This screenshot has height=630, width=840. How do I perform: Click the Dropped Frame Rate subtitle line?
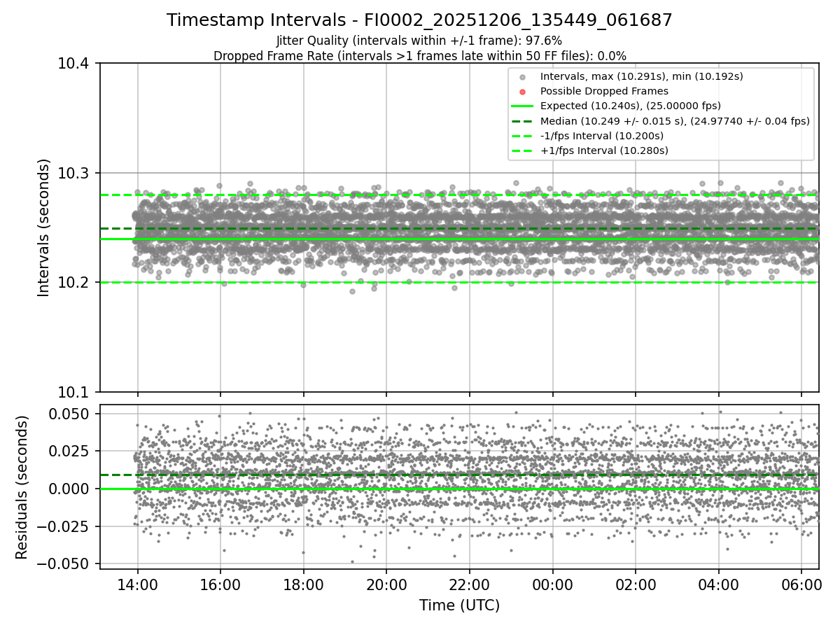pyautogui.click(x=419, y=55)
